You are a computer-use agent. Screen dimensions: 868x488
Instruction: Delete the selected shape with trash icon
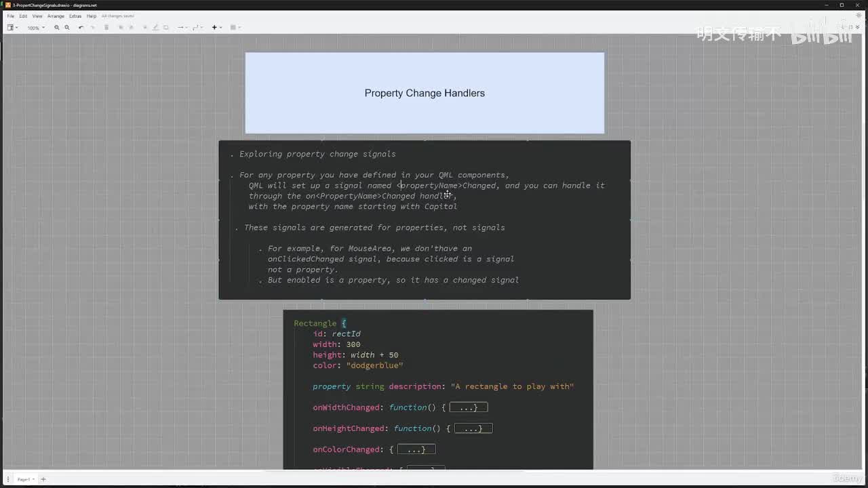(106, 28)
